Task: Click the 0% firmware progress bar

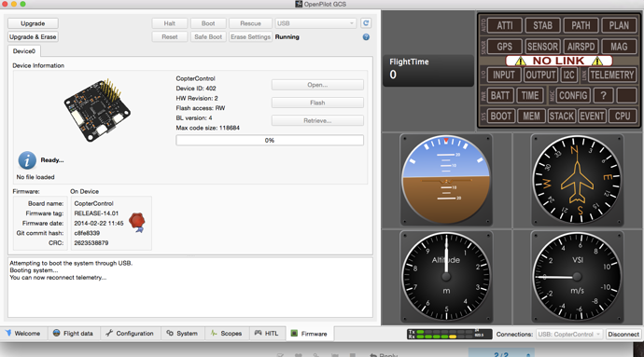Action: coord(270,141)
